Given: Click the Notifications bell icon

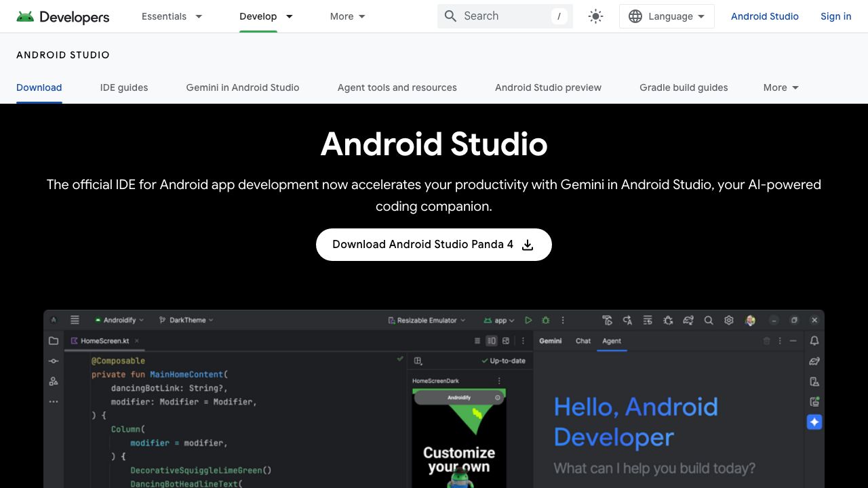Looking at the screenshot, I should pos(814,341).
